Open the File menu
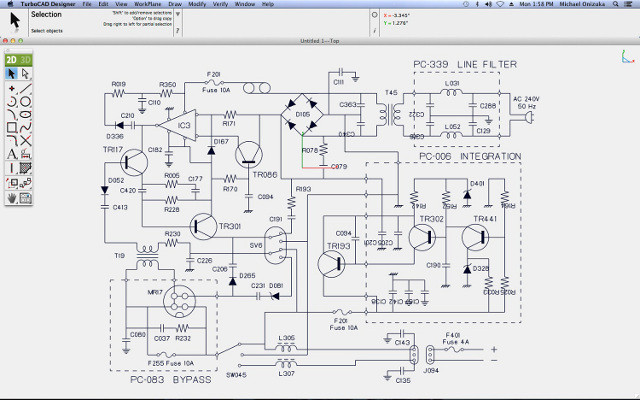Screen dimensions: 640x400 87,4
